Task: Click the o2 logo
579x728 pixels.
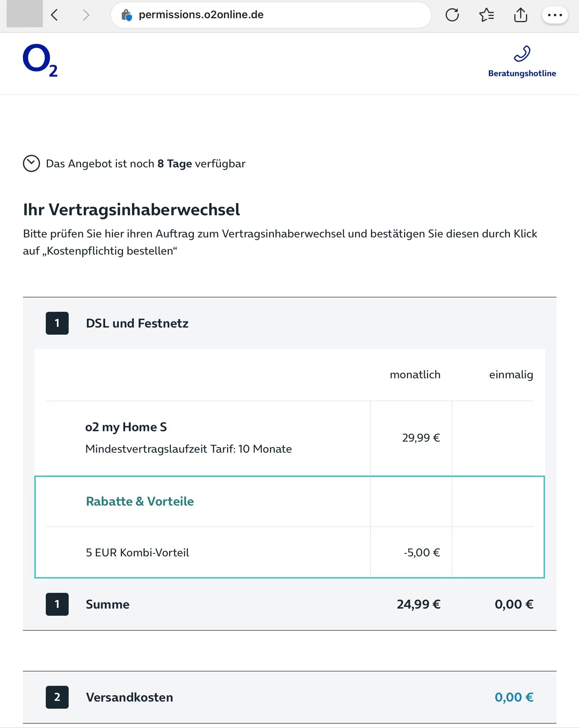Action: (x=40, y=60)
